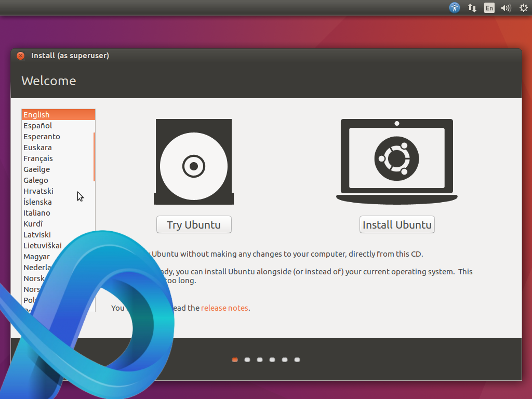Open the accessibility menu icon

click(x=454, y=7)
